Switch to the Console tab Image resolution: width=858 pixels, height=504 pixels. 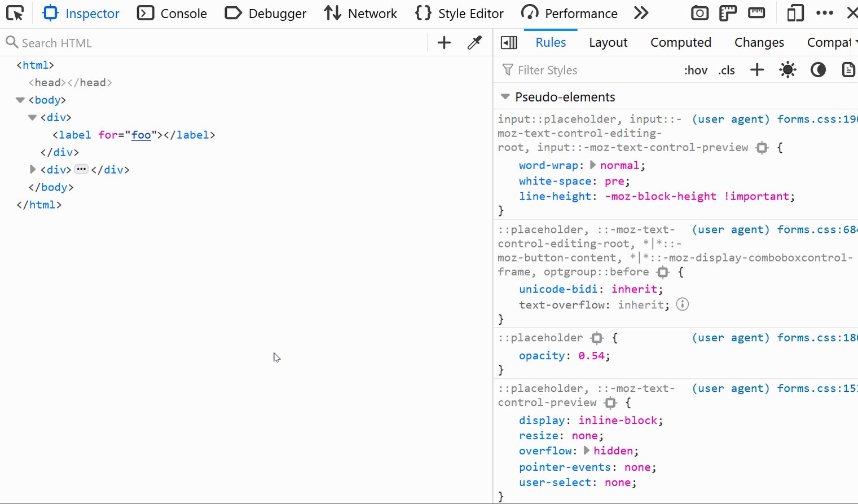(x=173, y=13)
